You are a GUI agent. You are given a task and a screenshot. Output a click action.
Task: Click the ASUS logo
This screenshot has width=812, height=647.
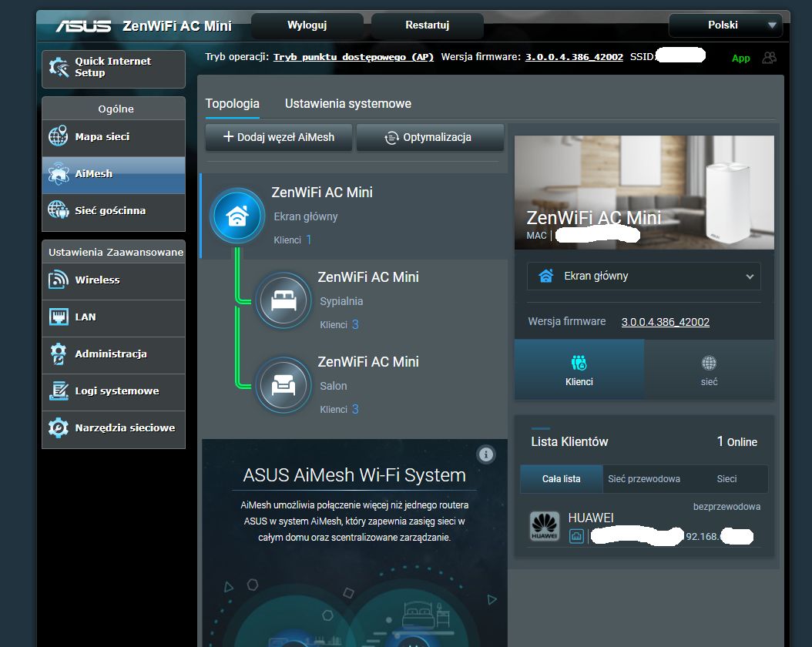(x=83, y=26)
